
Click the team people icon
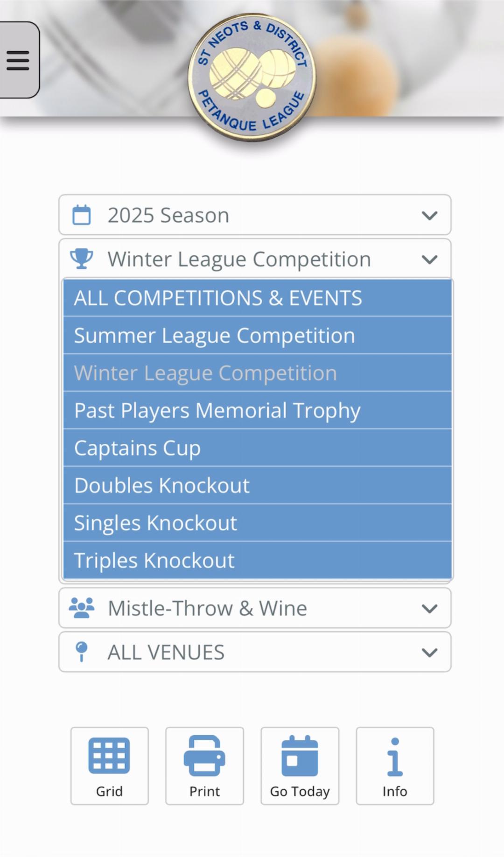tap(82, 608)
